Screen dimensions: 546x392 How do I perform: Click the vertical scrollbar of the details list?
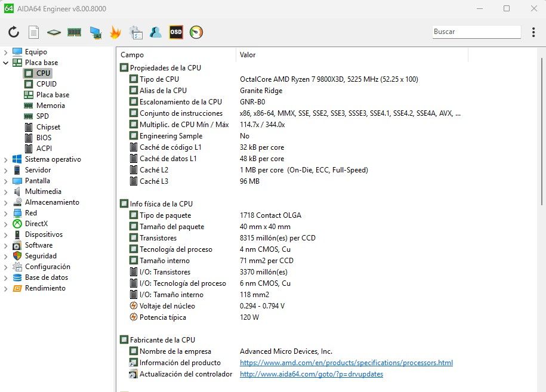[x=541, y=132]
